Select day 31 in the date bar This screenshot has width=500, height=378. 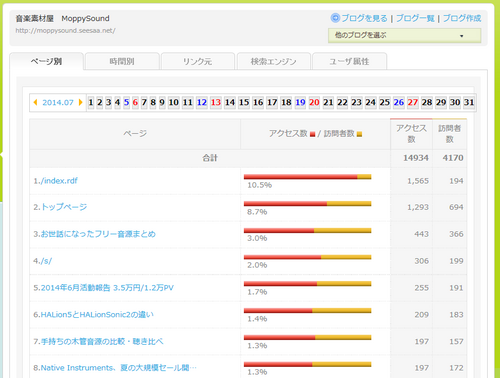(x=469, y=102)
